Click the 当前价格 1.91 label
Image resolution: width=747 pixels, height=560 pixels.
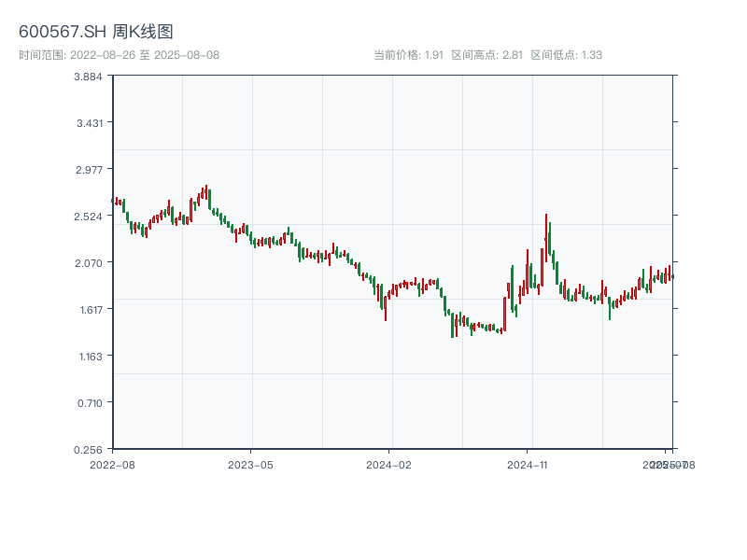(408, 55)
